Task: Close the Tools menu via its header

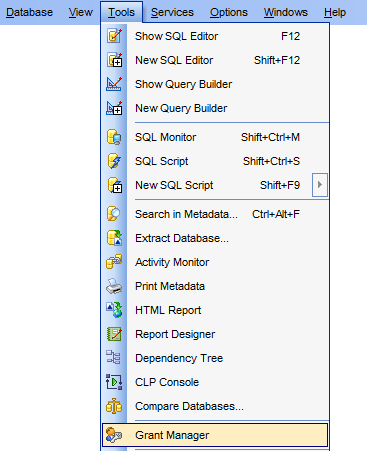Action: click(121, 12)
